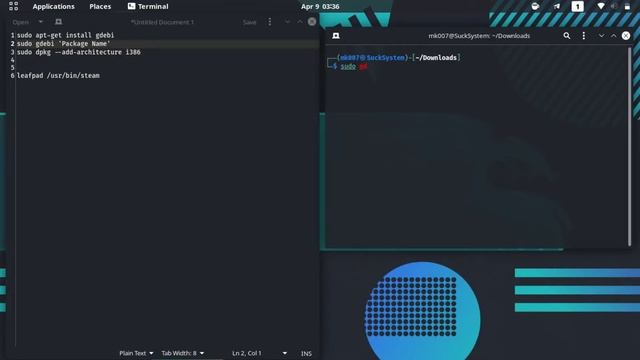
Task: Maximize the text editor window
Action: (300, 22)
